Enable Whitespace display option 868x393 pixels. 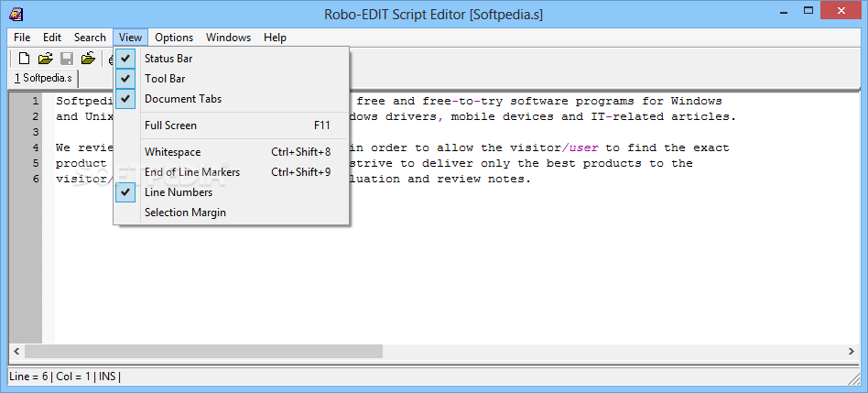click(x=232, y=152)
